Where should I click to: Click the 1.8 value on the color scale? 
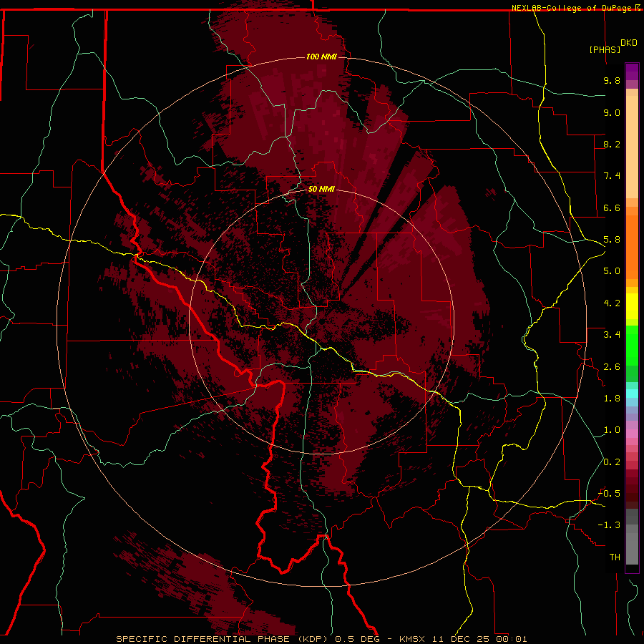click(612, 399)
